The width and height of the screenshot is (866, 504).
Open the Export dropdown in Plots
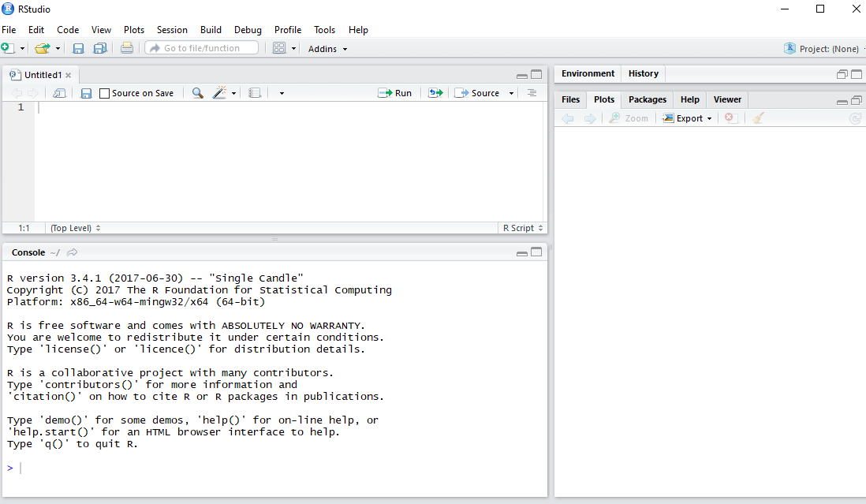click(688, 118)
